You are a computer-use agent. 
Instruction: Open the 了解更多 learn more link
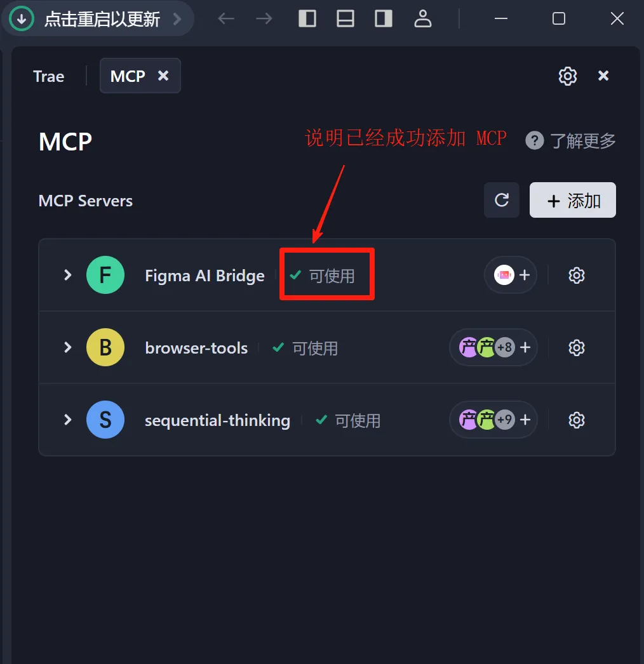pyautogui.click(x=570, y=140)
